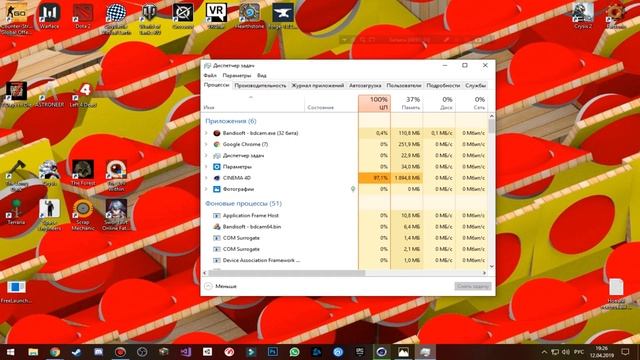Viewport: 640px width, 360px height.
Task: Select the Scrap Mechanic desktop icon
Action: (83, 215)
